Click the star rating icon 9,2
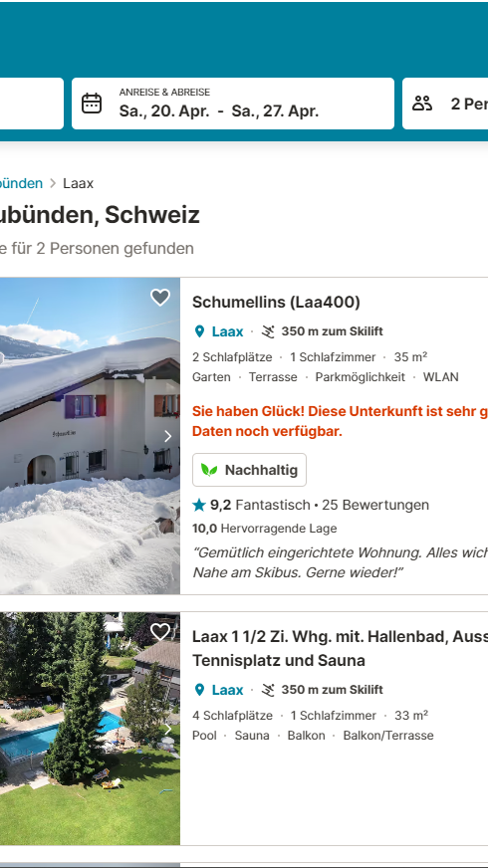488x868 pixels. pos(199,505)
